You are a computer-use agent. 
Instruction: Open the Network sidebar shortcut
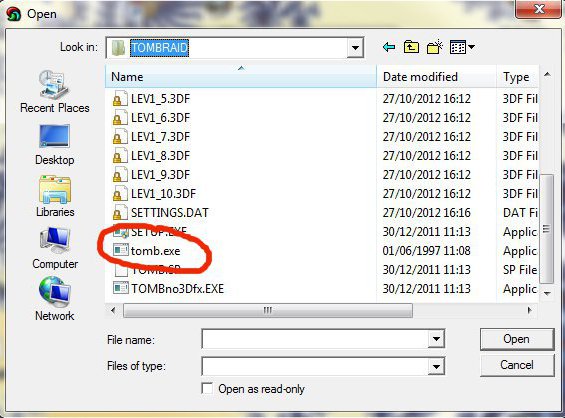(55, 299)
